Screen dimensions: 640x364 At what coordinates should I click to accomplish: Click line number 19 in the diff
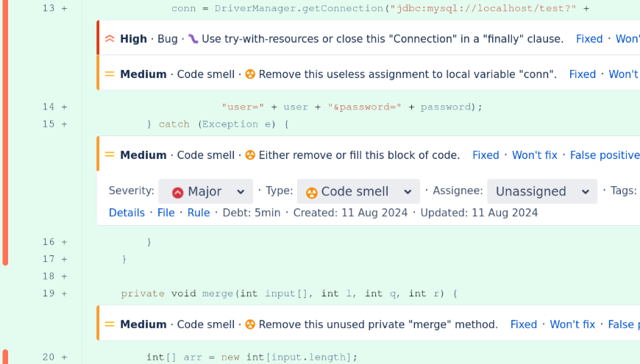pos(49,293)
